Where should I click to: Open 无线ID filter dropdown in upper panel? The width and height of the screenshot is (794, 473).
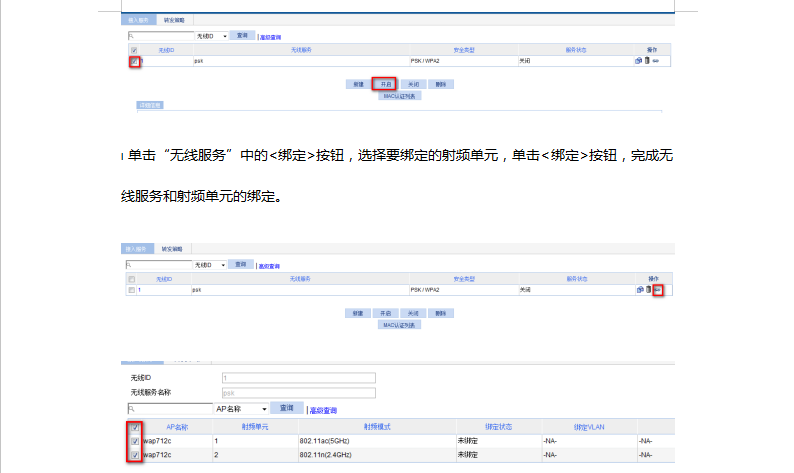click(x=212, y=36)
